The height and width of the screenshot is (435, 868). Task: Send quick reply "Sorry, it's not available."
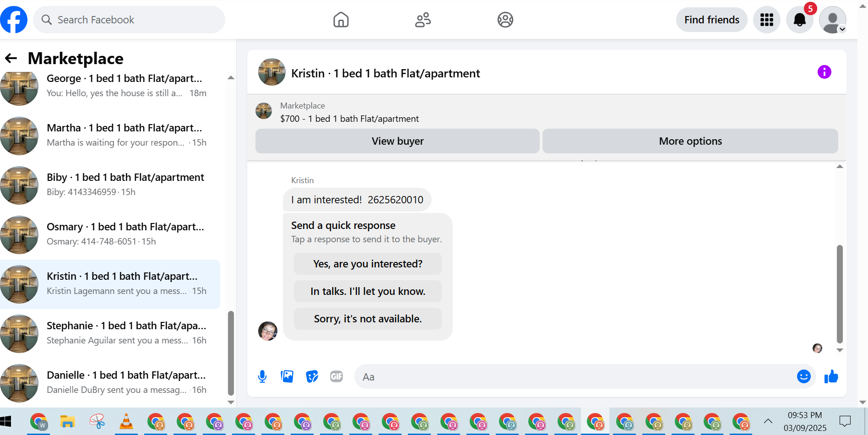[x=368, y=319]
